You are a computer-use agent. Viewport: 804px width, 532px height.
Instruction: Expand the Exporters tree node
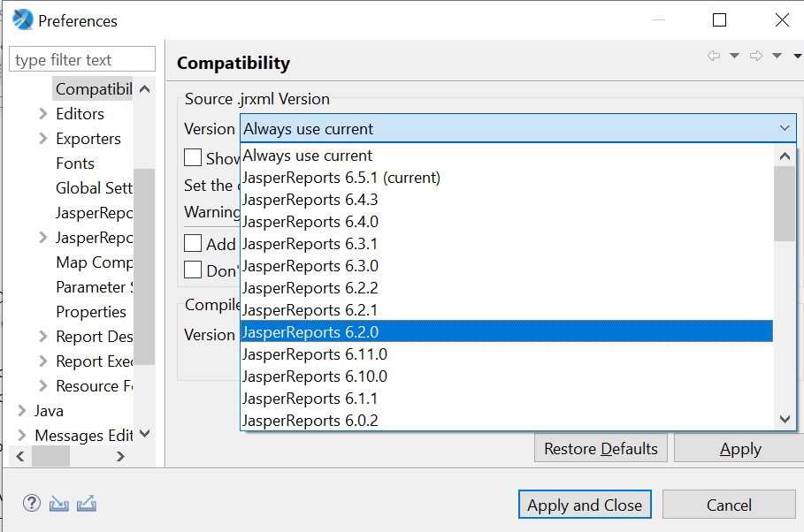pyautogui.click(x=43, y=139)
